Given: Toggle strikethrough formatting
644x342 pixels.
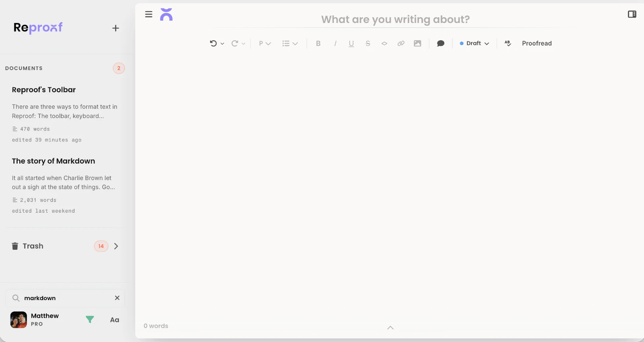Looking at the screenshot, I should (368, 44).
